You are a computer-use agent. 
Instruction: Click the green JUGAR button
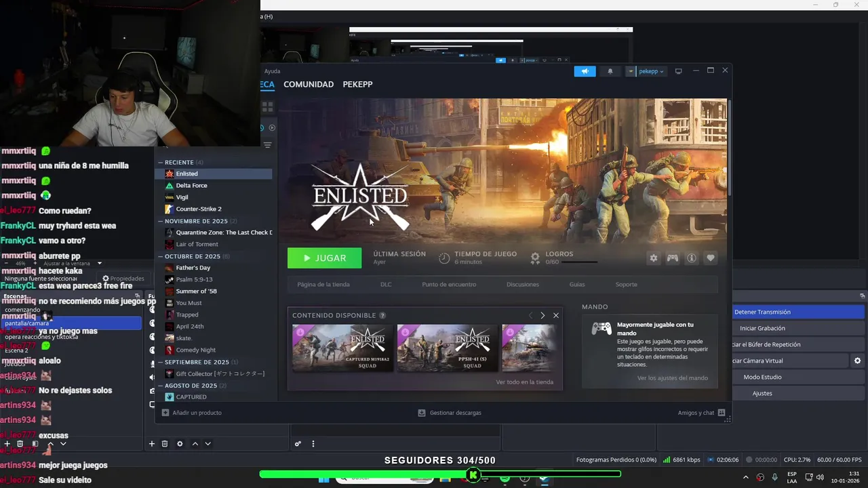pyautogui.click(x=324, y=258)
